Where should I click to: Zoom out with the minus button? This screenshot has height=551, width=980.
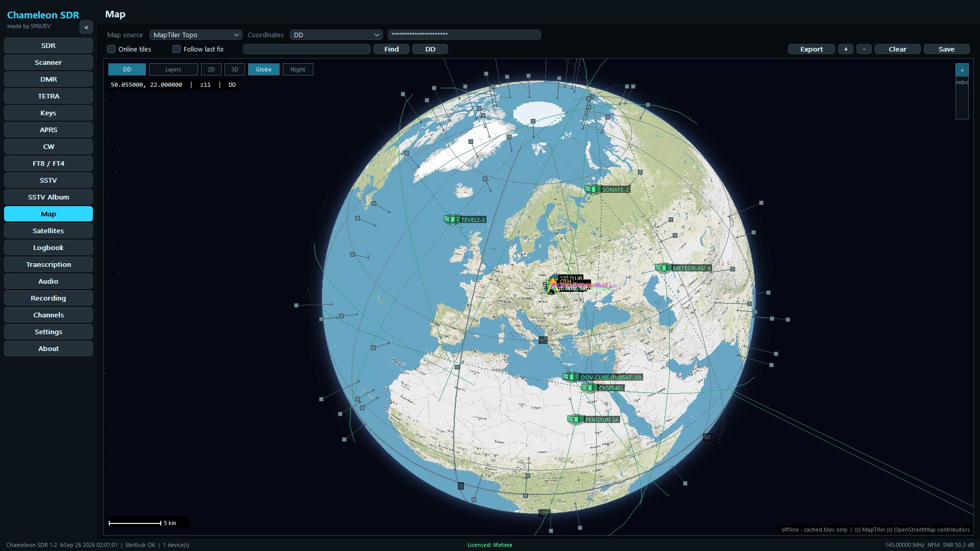point(864,49)
